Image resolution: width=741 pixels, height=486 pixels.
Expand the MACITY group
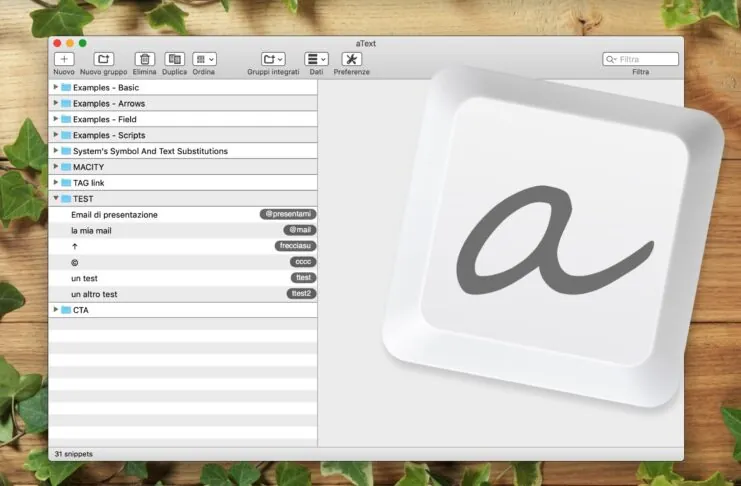(56, 166)
